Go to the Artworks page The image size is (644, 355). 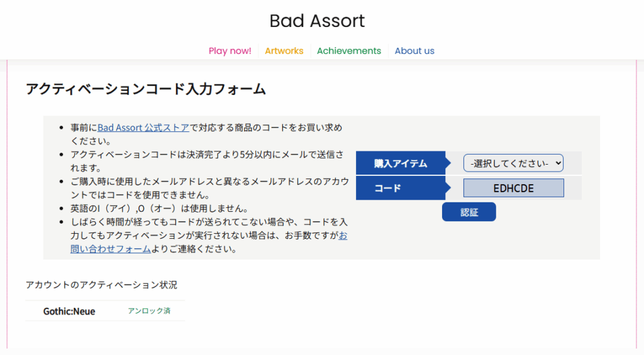[x=284, y=51]
